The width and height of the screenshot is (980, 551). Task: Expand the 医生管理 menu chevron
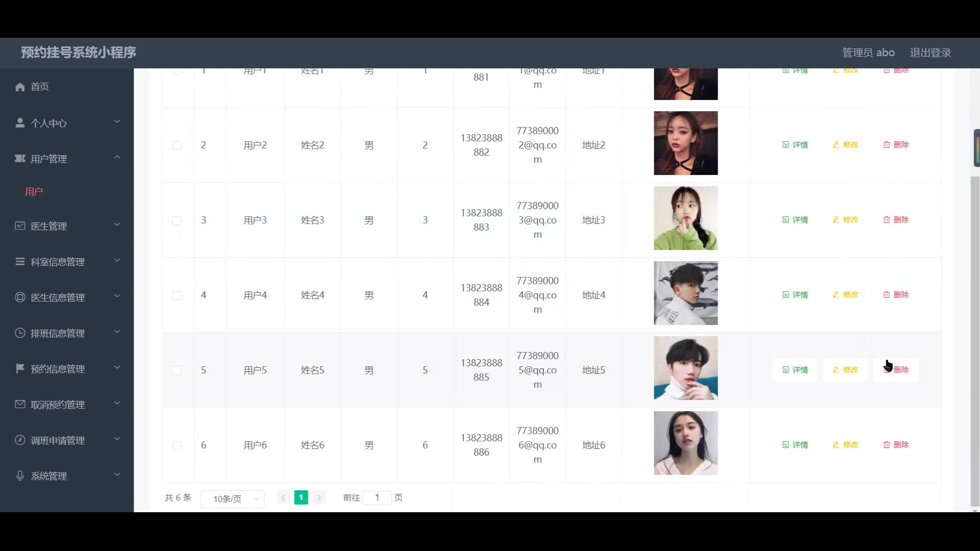click(x=117, y=224)
